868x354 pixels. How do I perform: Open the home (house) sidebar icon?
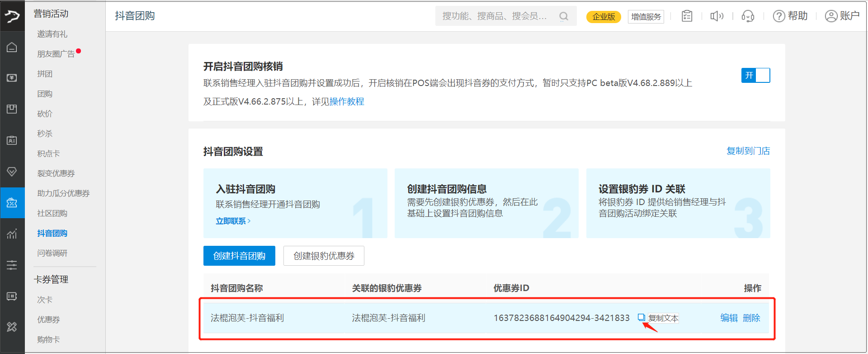click(12, 47)
